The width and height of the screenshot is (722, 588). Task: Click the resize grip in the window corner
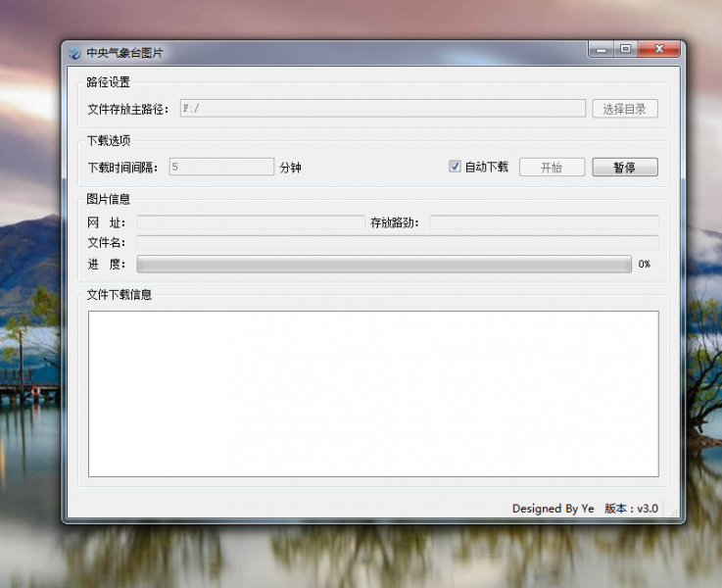pos(674,512)
